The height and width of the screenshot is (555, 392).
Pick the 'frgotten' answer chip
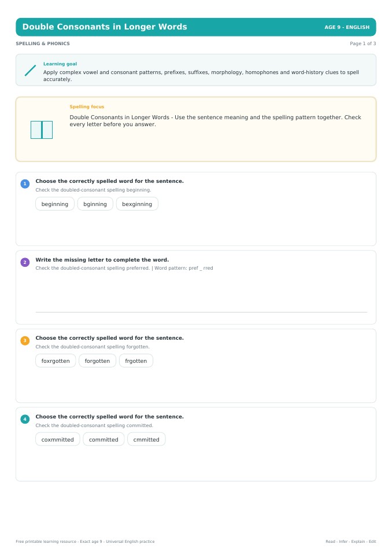[136, 361]
